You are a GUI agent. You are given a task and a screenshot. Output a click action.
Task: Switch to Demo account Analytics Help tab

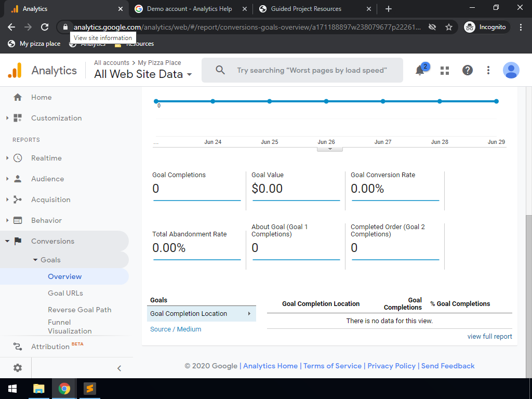(189, 9)
